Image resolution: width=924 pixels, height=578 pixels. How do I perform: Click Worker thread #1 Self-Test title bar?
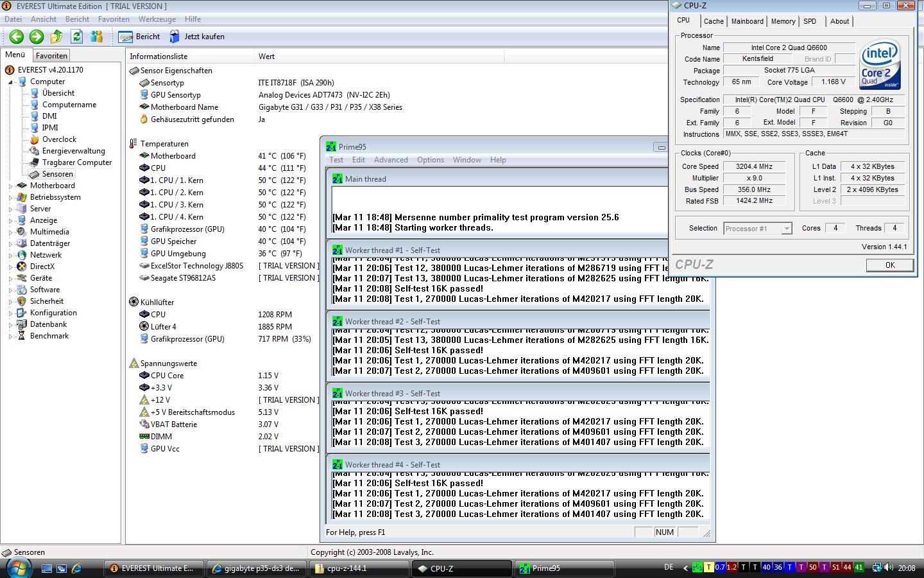(x=520, y=250)
